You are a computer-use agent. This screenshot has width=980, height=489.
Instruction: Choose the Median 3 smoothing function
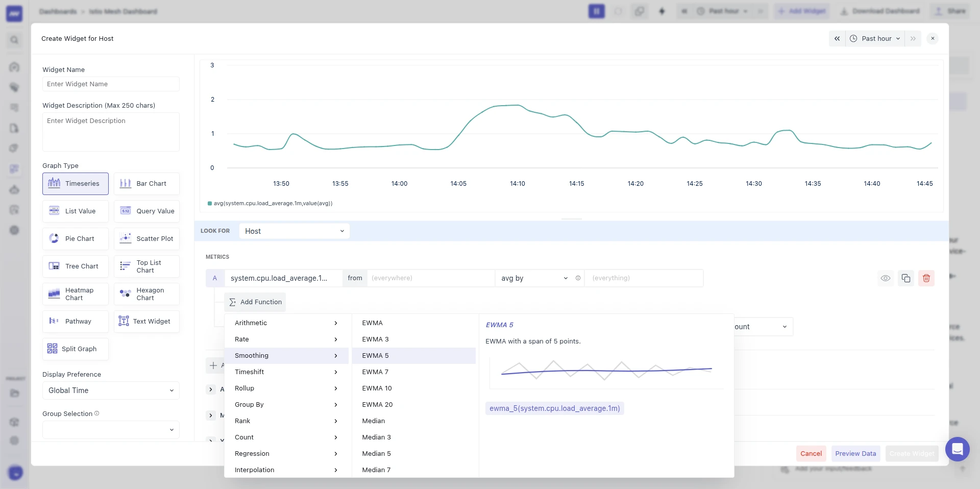tap(414, 437)
